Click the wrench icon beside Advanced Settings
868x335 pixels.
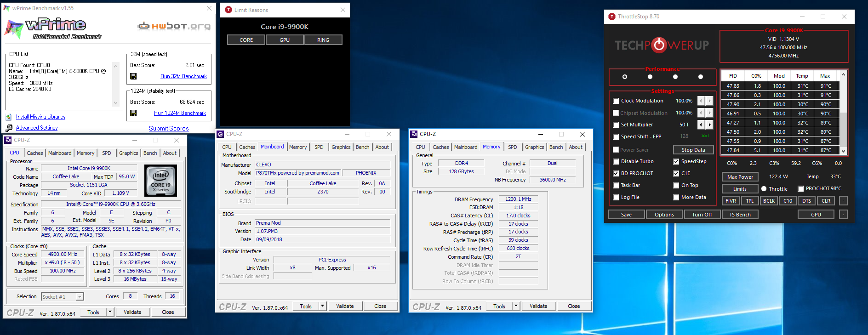tap(9, 128)
